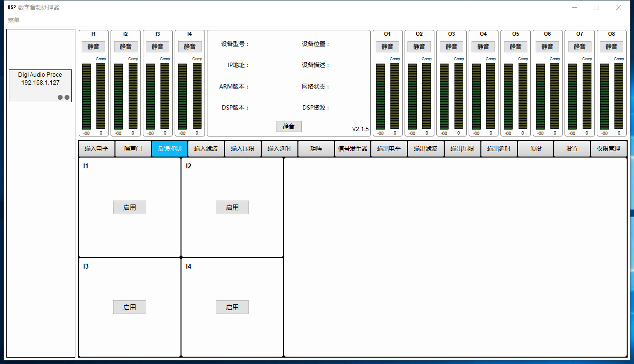The height and width of the screenshot is (364, 634).
Task: Click the global 静音 button under DSP版本
Action: tap(289, 126)
